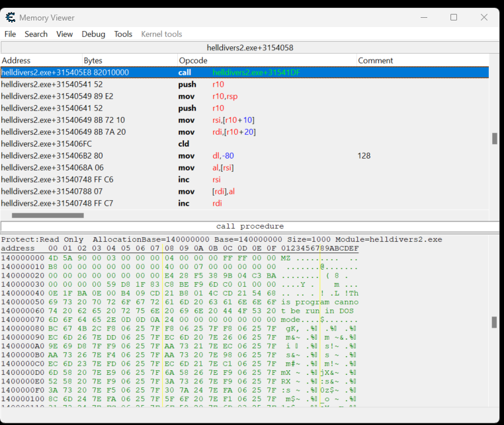Select the mov dl,-80 instruction row
Image resolution: width=504 pixels, height=425 pixels.
tap(245, 156)
